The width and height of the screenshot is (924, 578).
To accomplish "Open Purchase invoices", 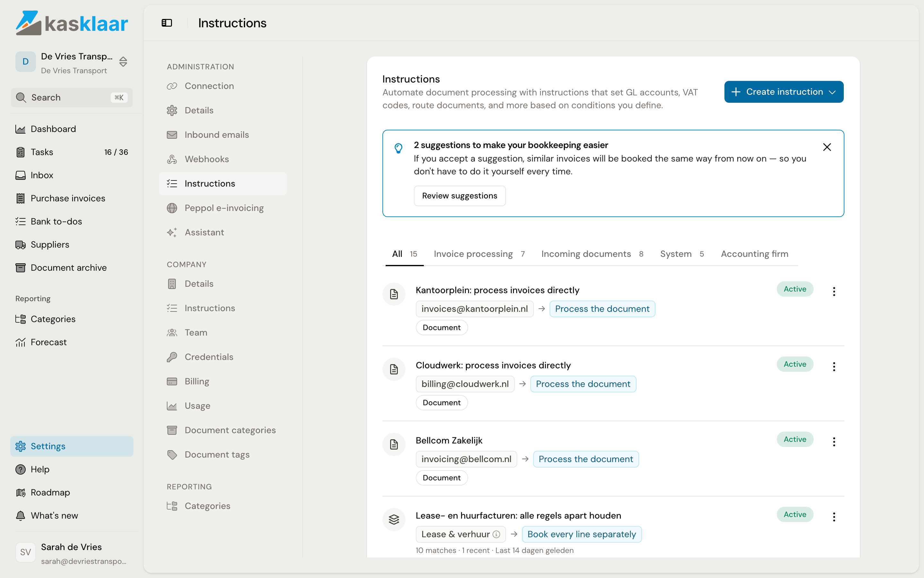I will pyautogui.click(x=72, y=198).
